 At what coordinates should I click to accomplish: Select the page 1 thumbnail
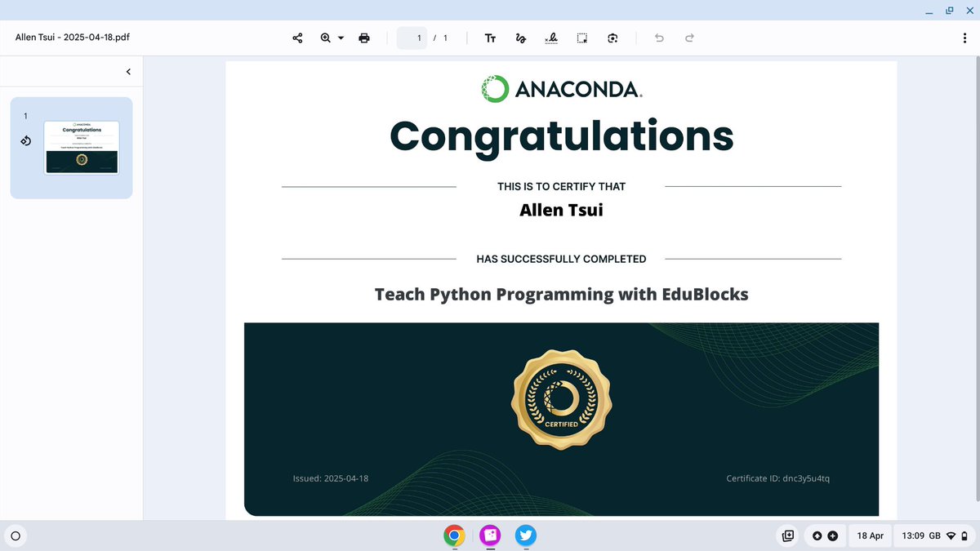click(81, 148)
